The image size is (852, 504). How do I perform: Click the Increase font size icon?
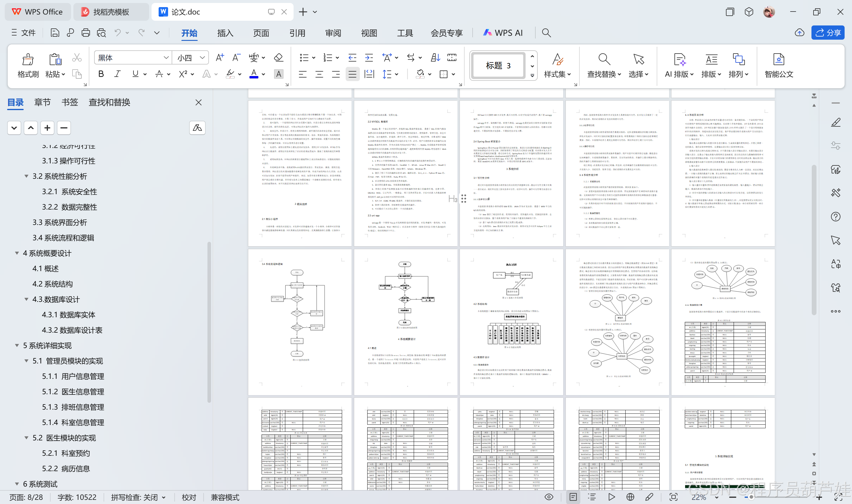tap(220, 58)
